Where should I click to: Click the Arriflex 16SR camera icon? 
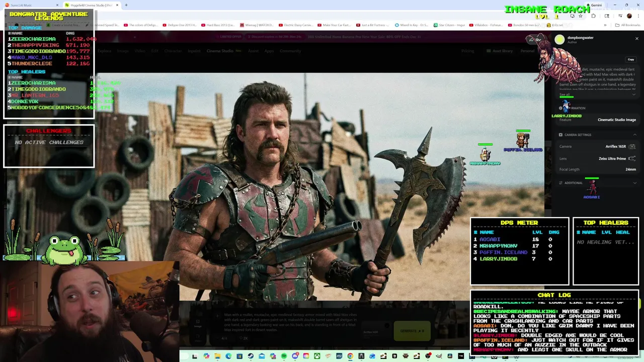[x=632, y=146]
